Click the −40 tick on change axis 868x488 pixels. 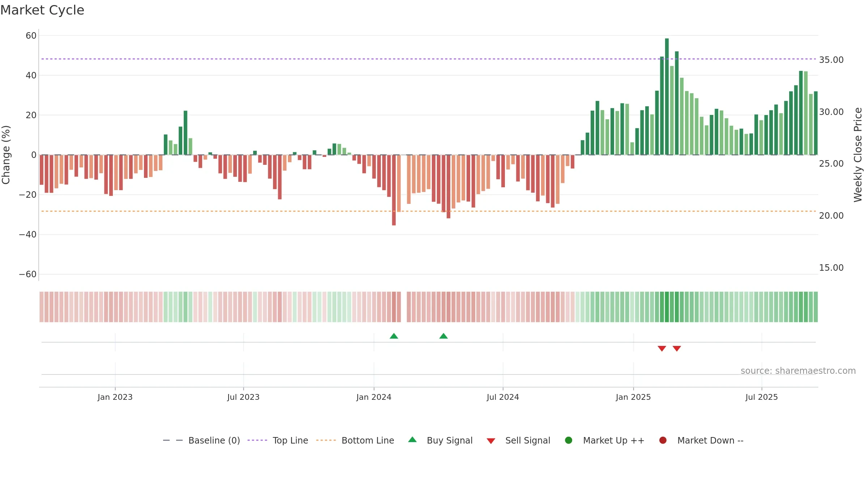tap(28, 235)
